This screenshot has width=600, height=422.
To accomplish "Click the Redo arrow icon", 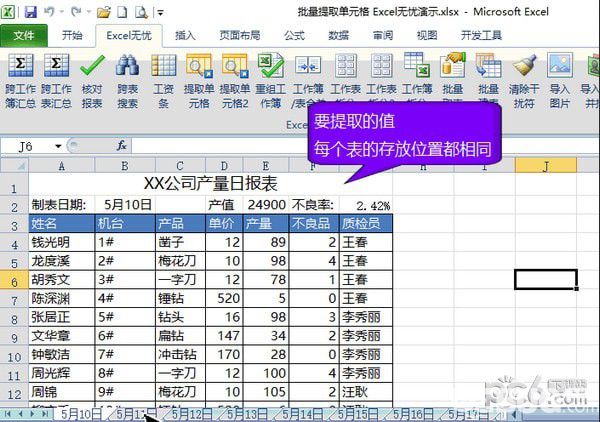I will [x=76, y=11].
